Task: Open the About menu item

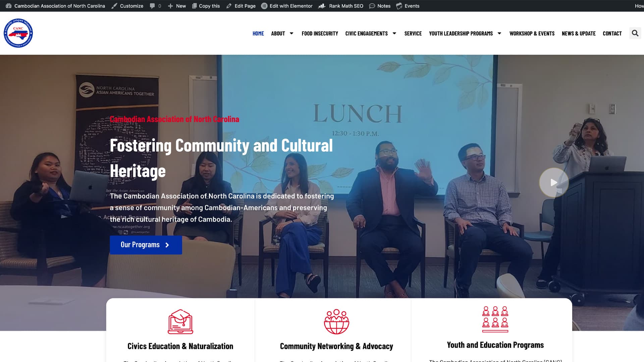Action: point(278,33)
